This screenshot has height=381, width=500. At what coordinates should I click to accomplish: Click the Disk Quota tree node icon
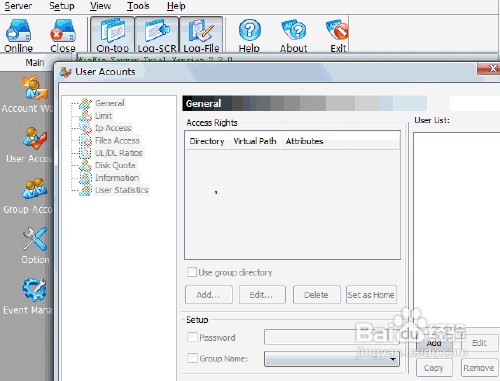click(x=86, y=165)
